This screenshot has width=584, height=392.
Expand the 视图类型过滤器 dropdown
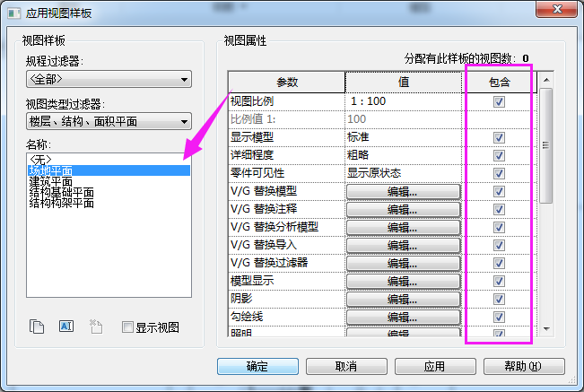point(109,121)
